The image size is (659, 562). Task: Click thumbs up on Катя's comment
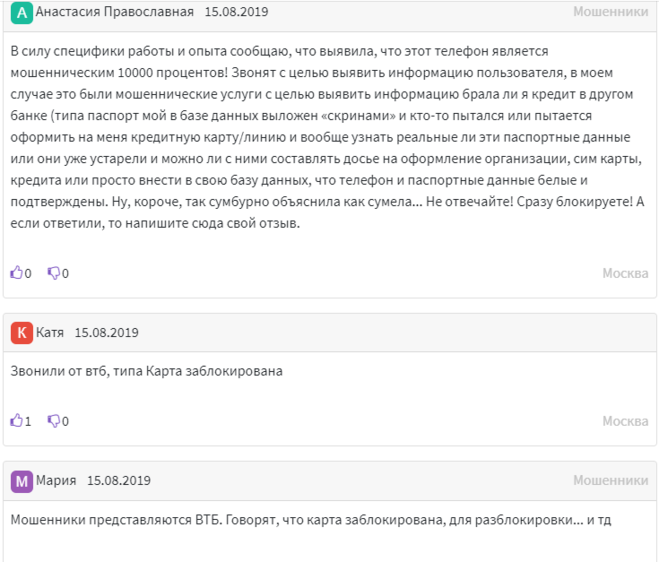tap(16, 421)
